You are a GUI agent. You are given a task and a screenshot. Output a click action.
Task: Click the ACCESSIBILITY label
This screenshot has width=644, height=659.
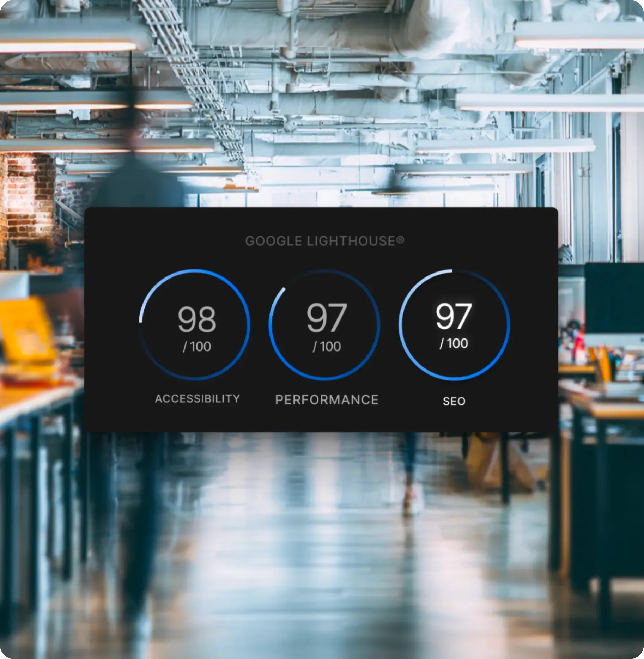click(197, 399)
